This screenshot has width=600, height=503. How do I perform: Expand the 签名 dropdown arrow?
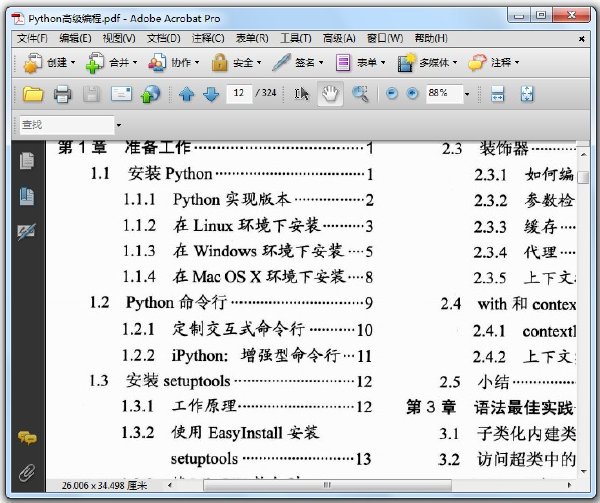[321, 62]
